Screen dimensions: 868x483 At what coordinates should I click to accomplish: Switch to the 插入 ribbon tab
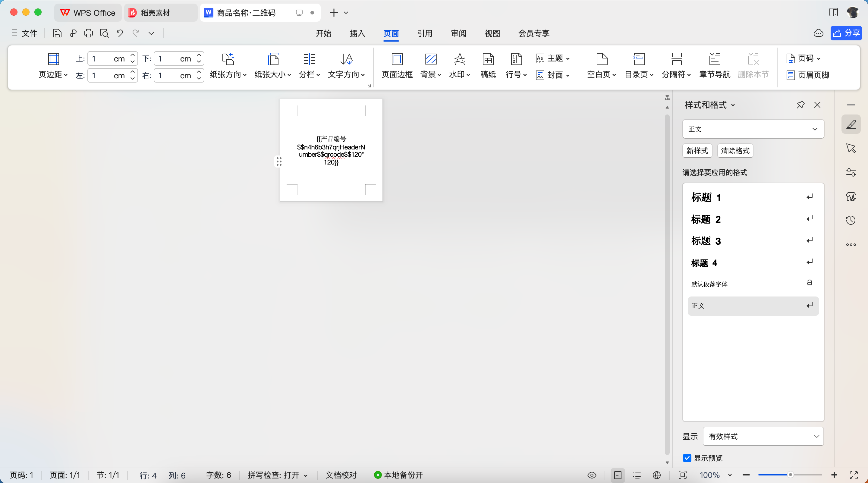357,33
